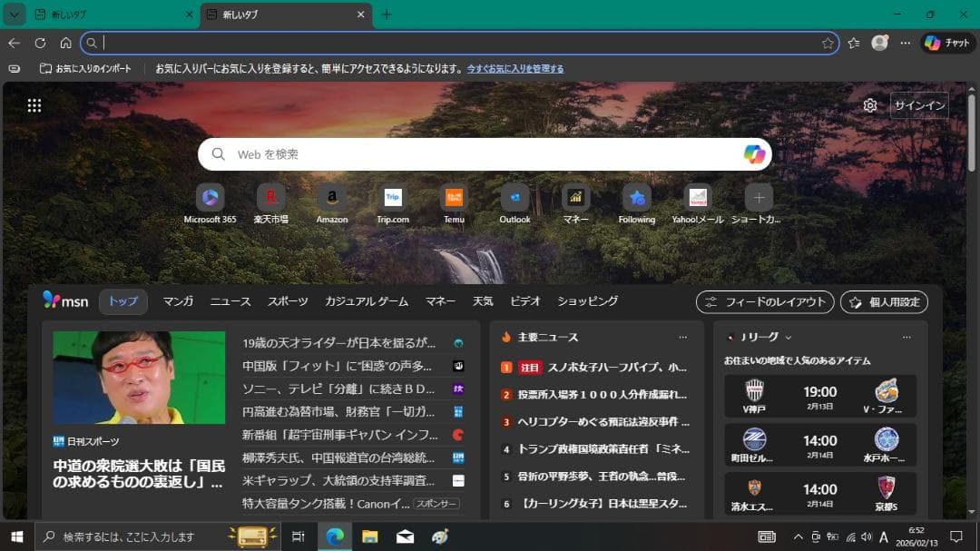Open new tab page settings gear
The height and width of the screenshot is (551, 980).
tap(869, 105)
